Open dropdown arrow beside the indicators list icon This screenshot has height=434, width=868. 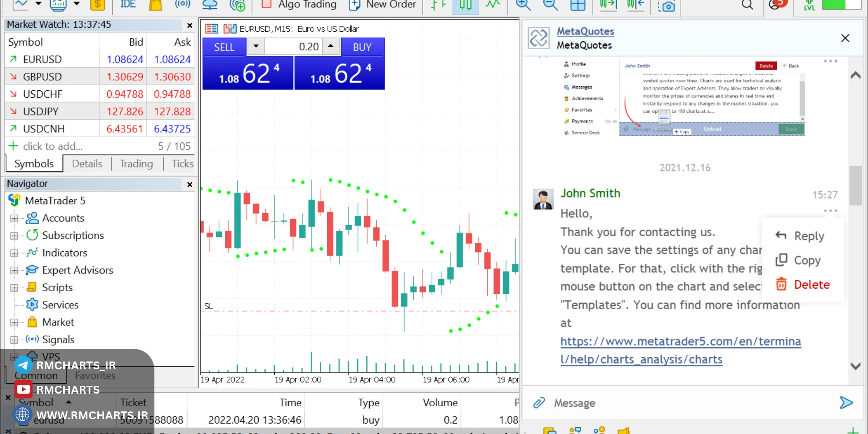pyautogui.click(x=77, y=4)
